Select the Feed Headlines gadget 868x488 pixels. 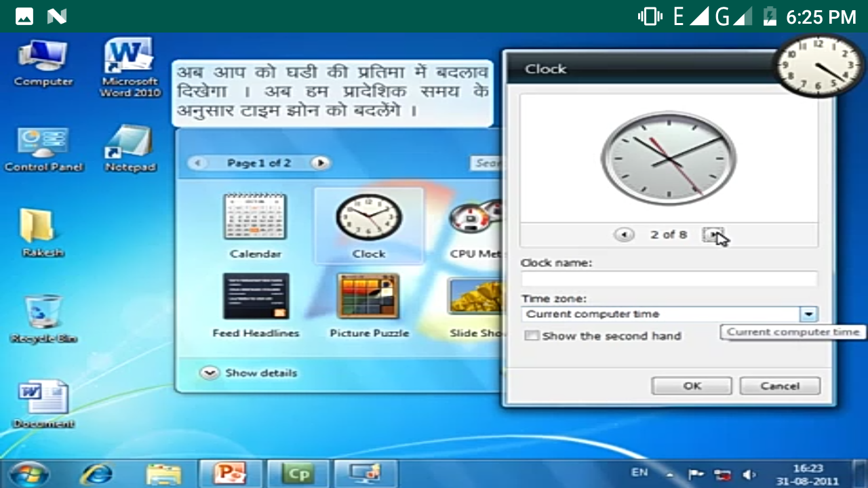click(256, 305)
